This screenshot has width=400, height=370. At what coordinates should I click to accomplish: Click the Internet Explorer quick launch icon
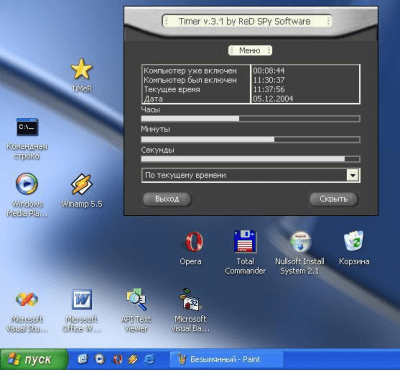coord(150,359)
